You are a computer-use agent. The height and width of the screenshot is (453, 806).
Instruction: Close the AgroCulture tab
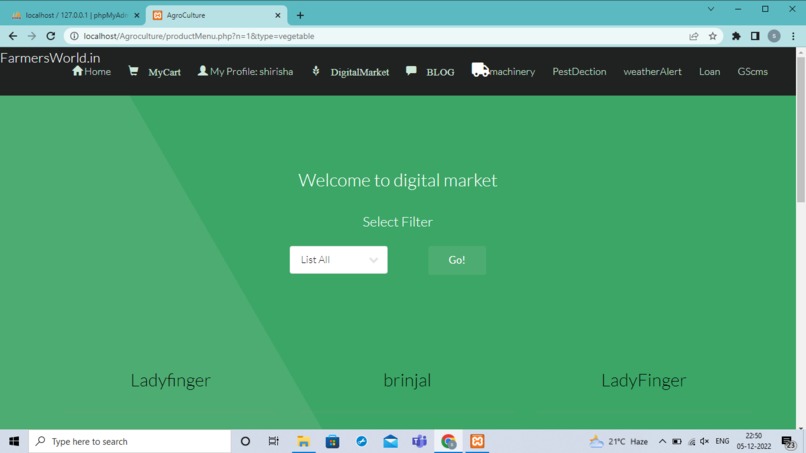pyautogui.click(x=278, y=15)
